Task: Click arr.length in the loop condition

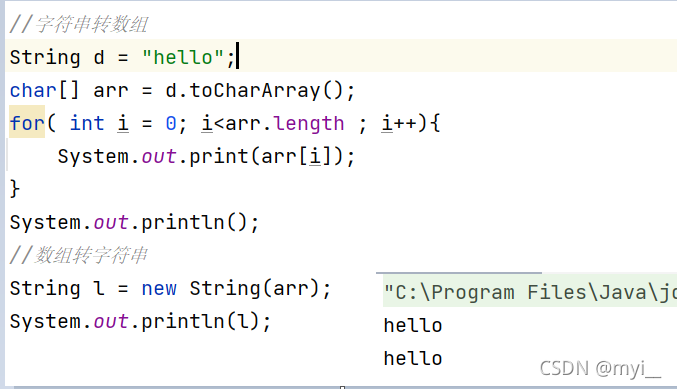Action: click(285, 124)
